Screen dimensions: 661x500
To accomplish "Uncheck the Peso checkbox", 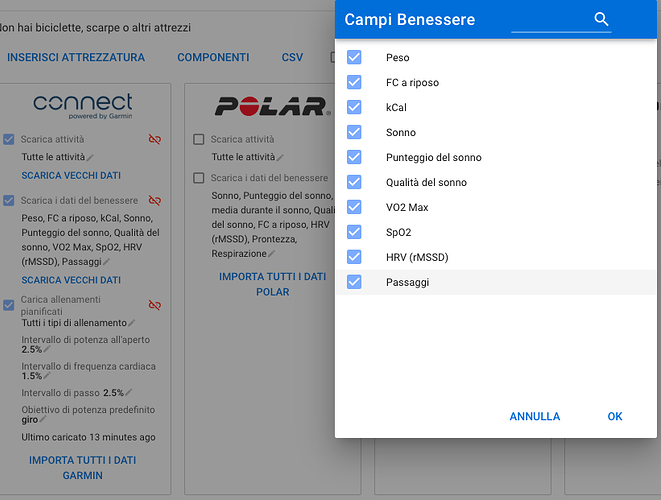I will pos(354,57).
